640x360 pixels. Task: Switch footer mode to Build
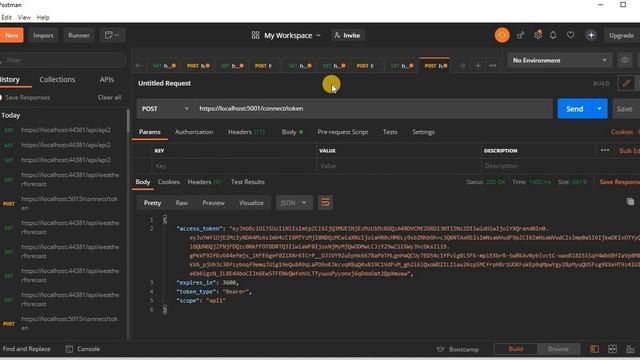pos(516,349)
